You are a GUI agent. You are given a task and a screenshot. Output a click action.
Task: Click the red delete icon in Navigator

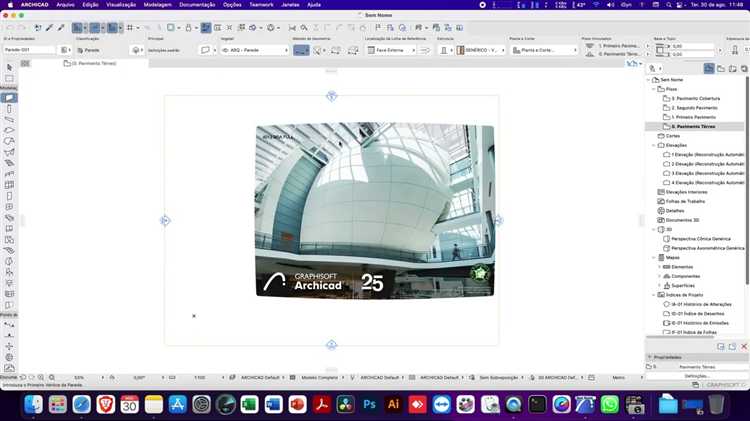744,346
